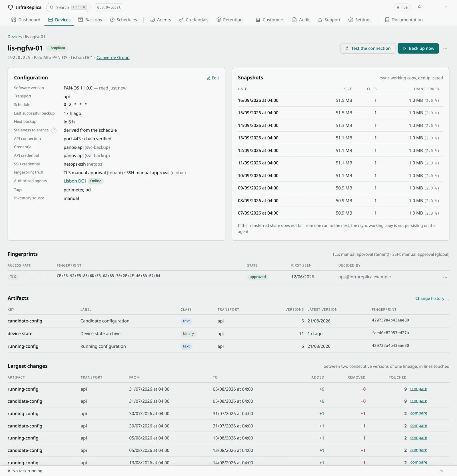This screenshot has height=476, width=457.
Task: Click the 0.0.0+local version badge
Action: pos(109,7)
